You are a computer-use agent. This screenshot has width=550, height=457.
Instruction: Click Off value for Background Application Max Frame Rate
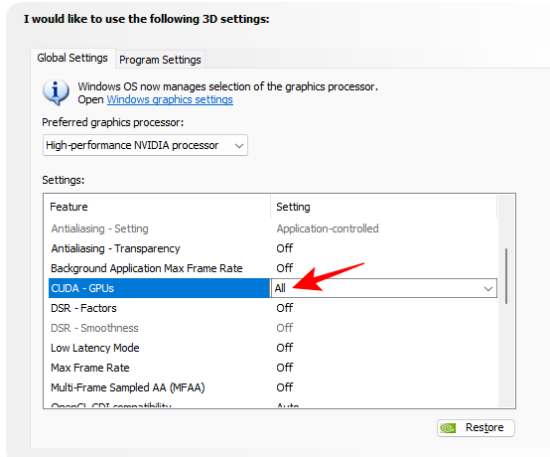284,268
